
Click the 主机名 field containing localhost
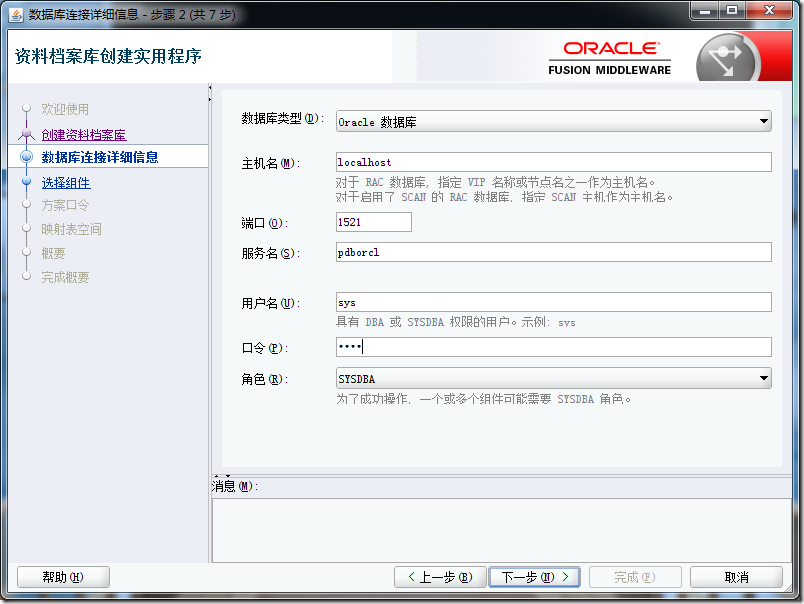tap(554, 162)
